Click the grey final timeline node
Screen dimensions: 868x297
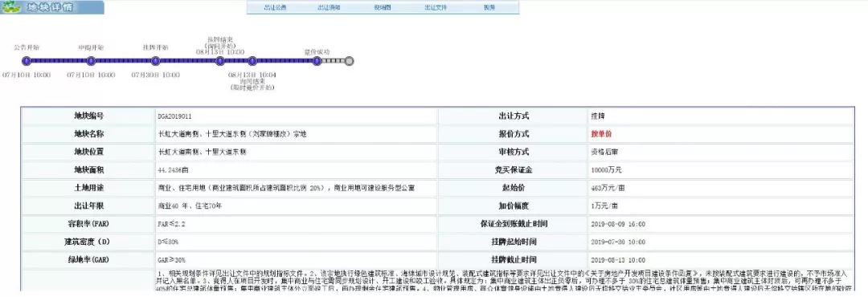(349, 61)
